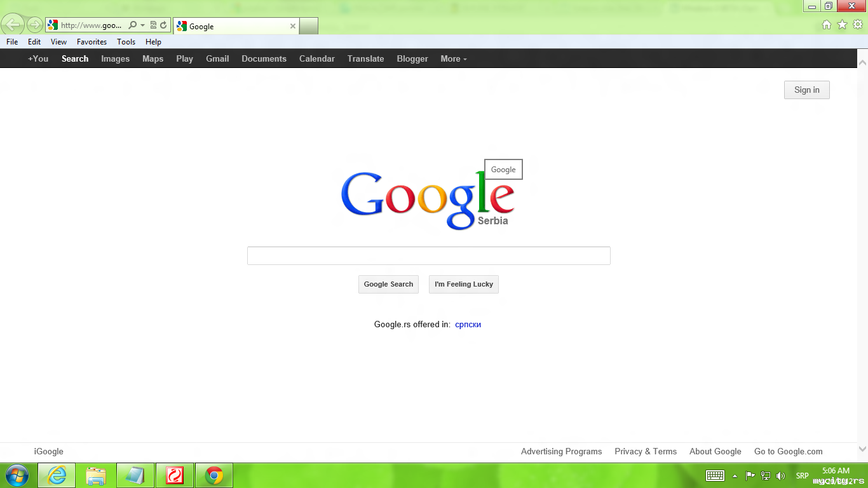Click the Action Center flag icon
The width and height of the screenshot is (868, 488).
point(750,475)
